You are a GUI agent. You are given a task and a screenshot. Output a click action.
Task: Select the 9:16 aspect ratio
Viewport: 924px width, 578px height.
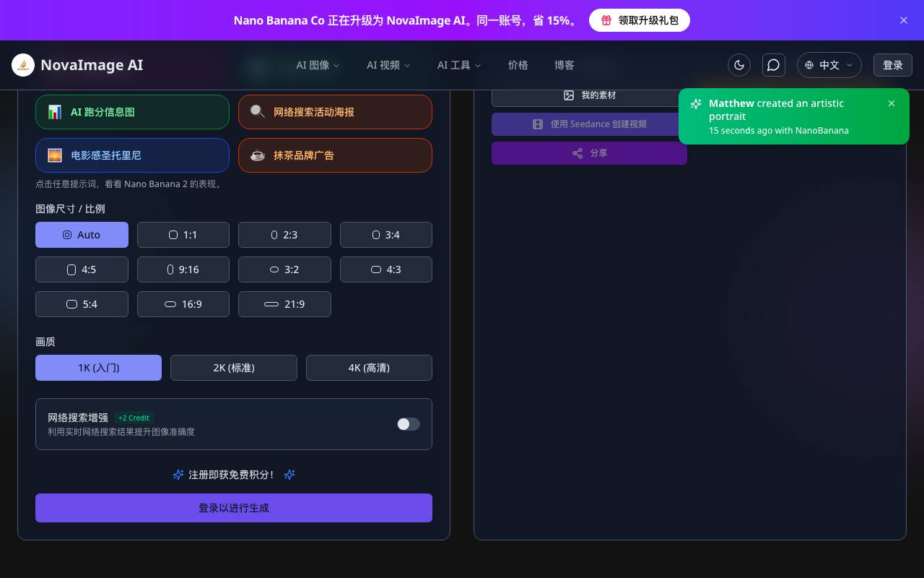[x=183, y=269]
